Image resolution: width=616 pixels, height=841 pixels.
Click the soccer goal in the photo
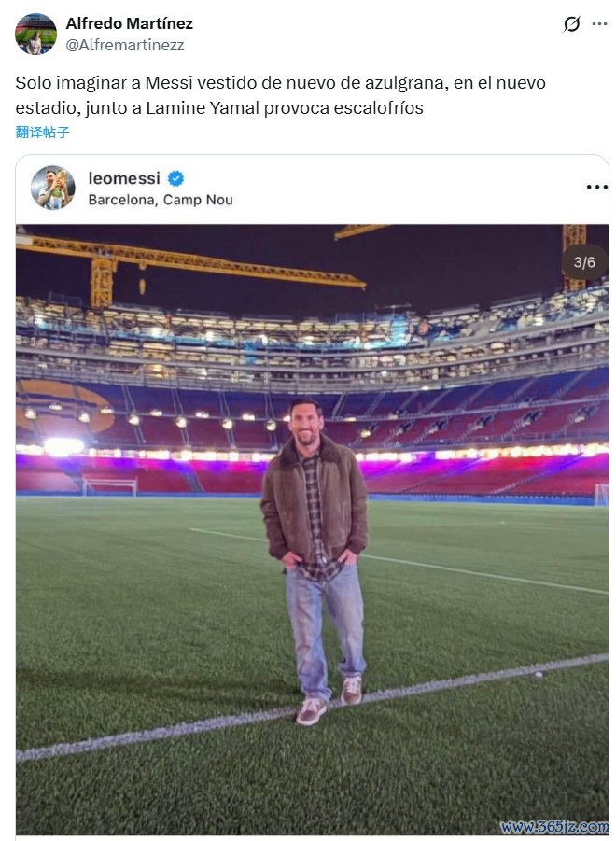[109, 486]
